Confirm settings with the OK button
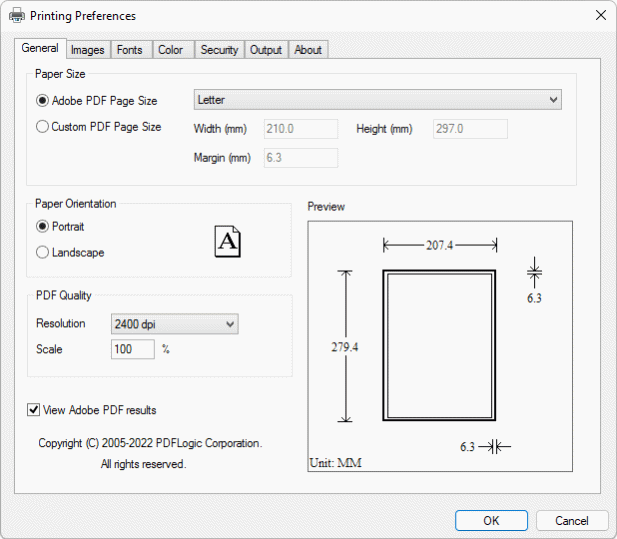This screenshot has height=539, width=617. click(491, 521)
